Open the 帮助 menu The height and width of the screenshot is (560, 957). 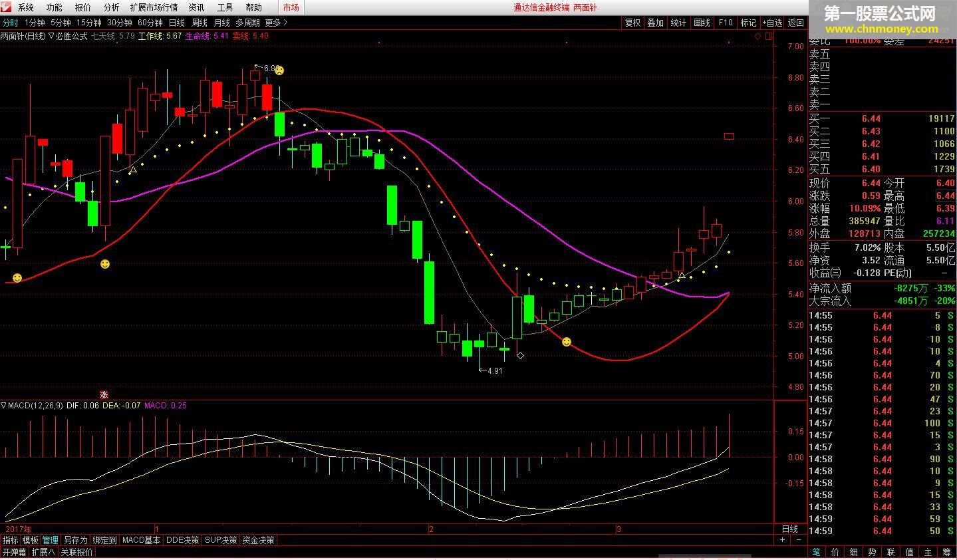tap(254, 7)
